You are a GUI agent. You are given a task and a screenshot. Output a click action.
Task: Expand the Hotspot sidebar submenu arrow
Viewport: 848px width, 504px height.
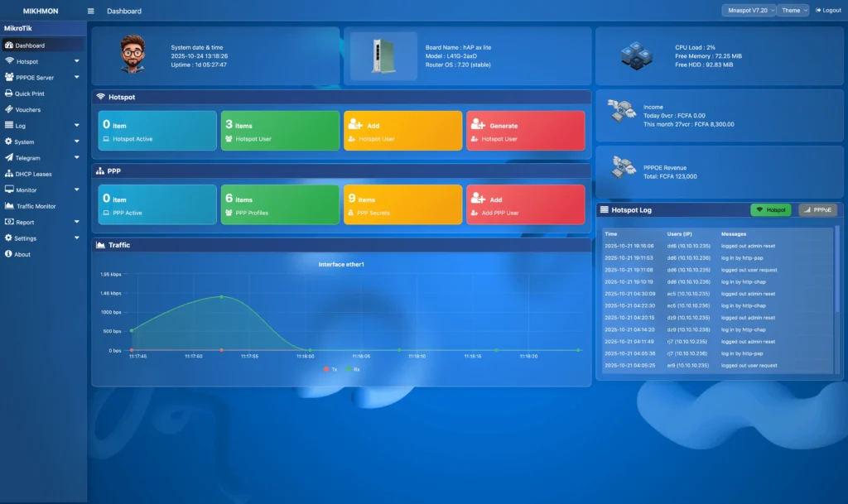coord(76,61)
